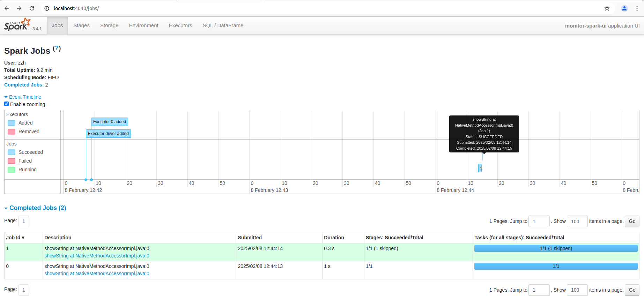This screenshot has width=644, height=300.
Task: Select page 1 in the bottom pagination
Action: coord(24,290)
